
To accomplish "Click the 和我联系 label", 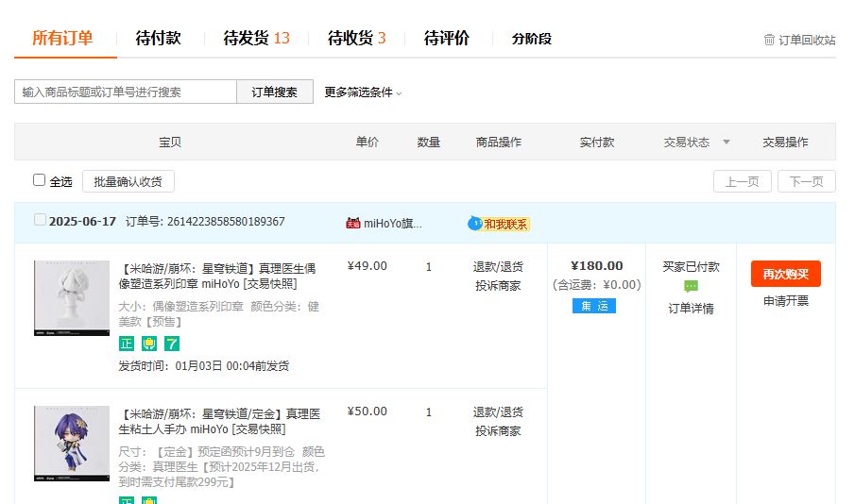I will tap(505, 224).
